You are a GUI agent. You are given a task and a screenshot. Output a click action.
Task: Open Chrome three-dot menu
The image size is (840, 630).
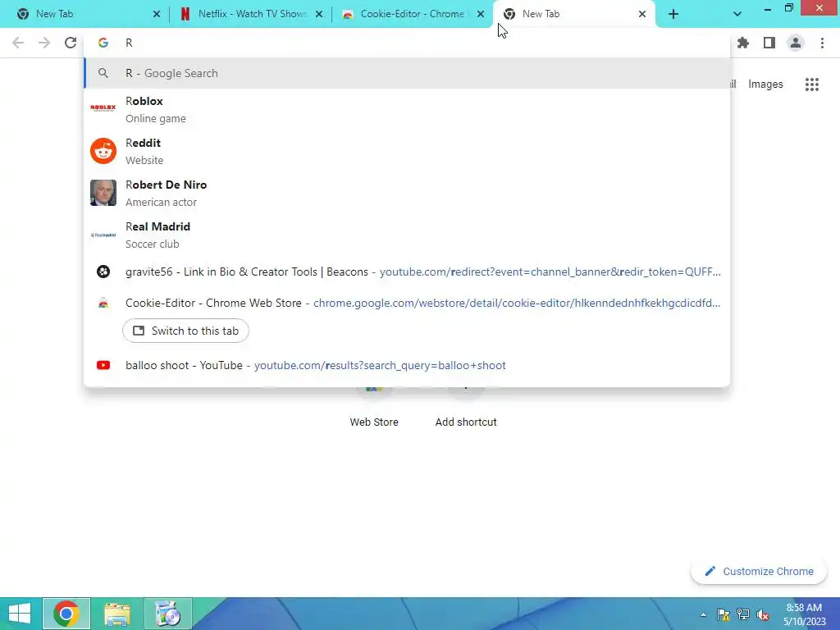822,43
